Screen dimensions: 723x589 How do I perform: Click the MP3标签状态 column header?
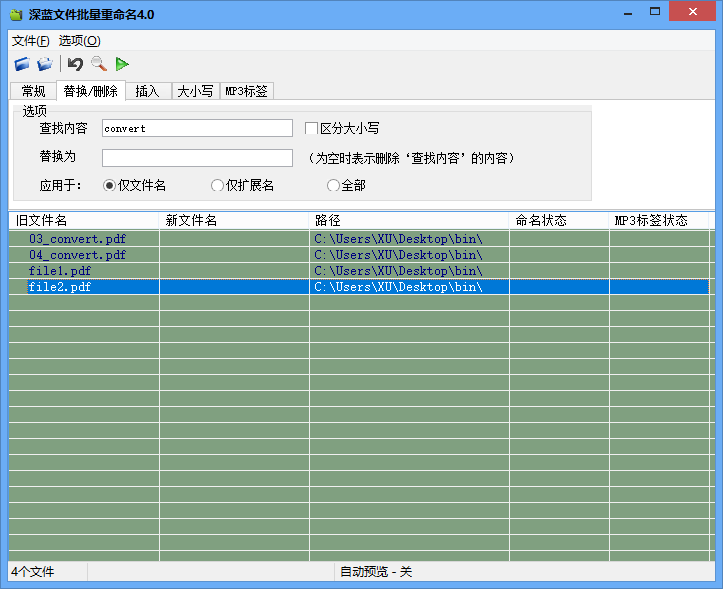click(x=659, y=220)
